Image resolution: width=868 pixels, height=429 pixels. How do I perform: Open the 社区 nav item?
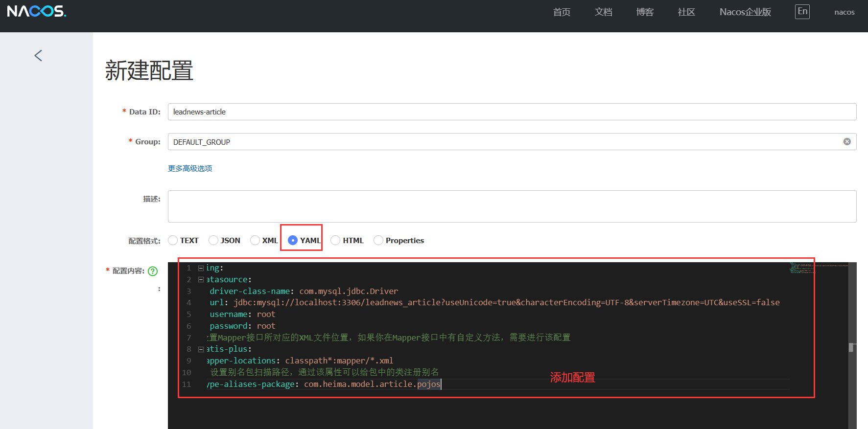click(x=686, y=12)
